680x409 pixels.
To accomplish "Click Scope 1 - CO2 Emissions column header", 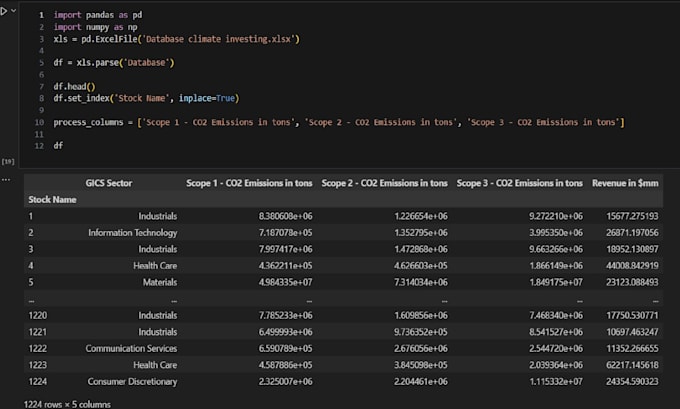I will tap(249, 183).
